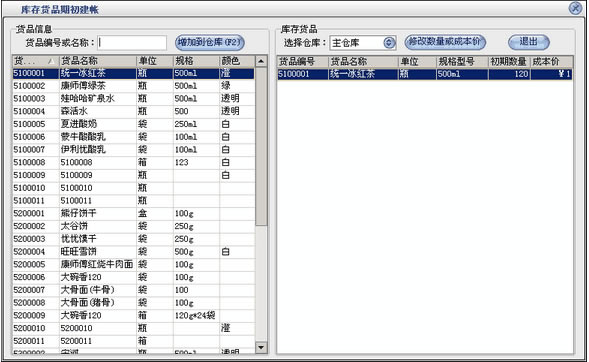Close the 库存货品期初建帐 dialog window
This screenshot has width=589, height=362.
[x=575, y=8]
